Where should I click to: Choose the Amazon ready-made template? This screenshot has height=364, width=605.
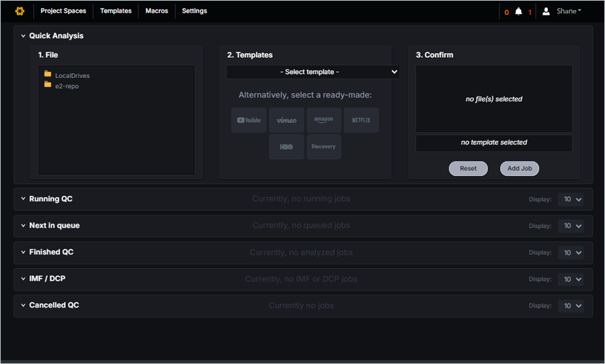pyautogui.click(x=323, y=120)
